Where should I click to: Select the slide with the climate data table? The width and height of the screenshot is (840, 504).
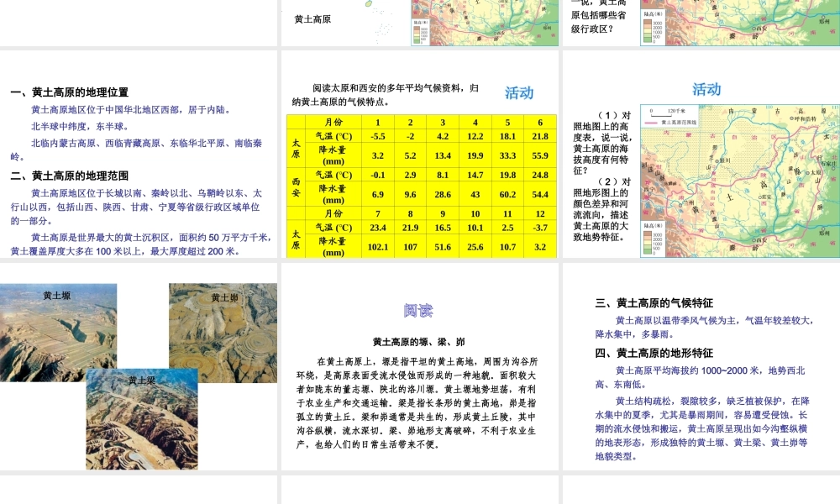point(420,155)
